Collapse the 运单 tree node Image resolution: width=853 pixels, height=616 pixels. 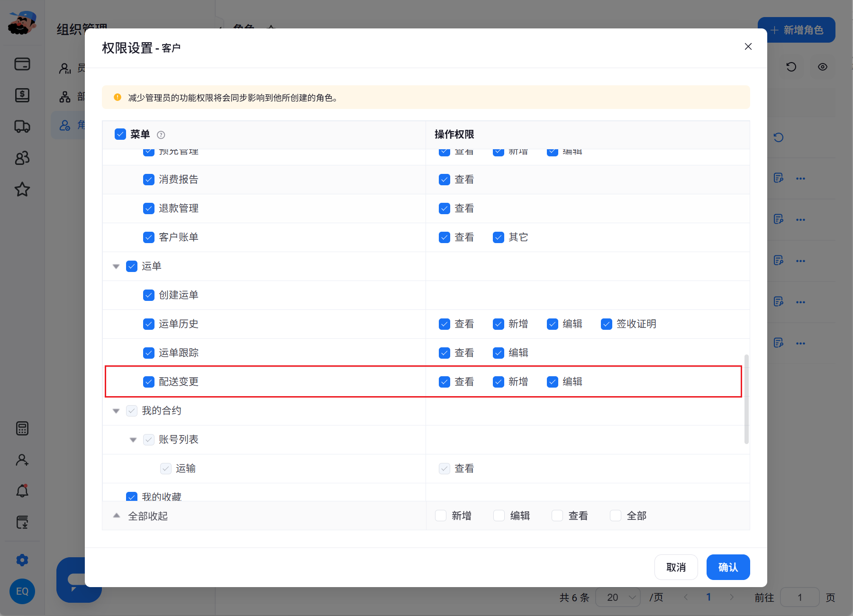[x=116, y=266]
